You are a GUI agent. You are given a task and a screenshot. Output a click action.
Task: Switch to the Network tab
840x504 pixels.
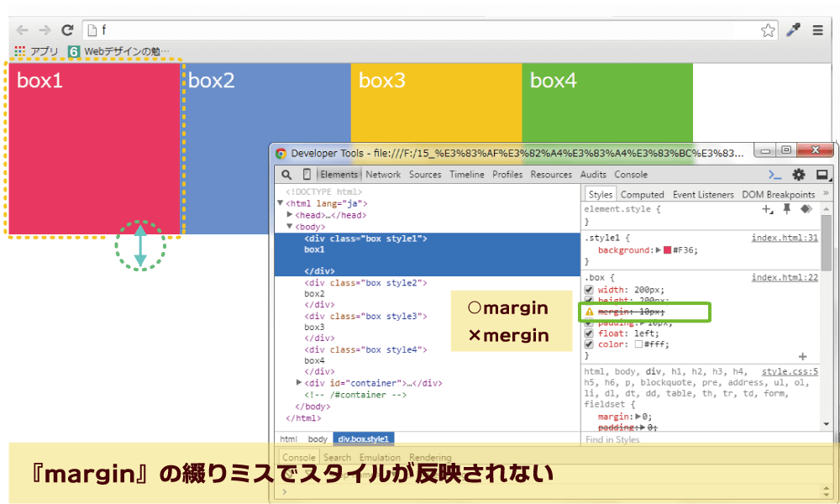point(382,174)
